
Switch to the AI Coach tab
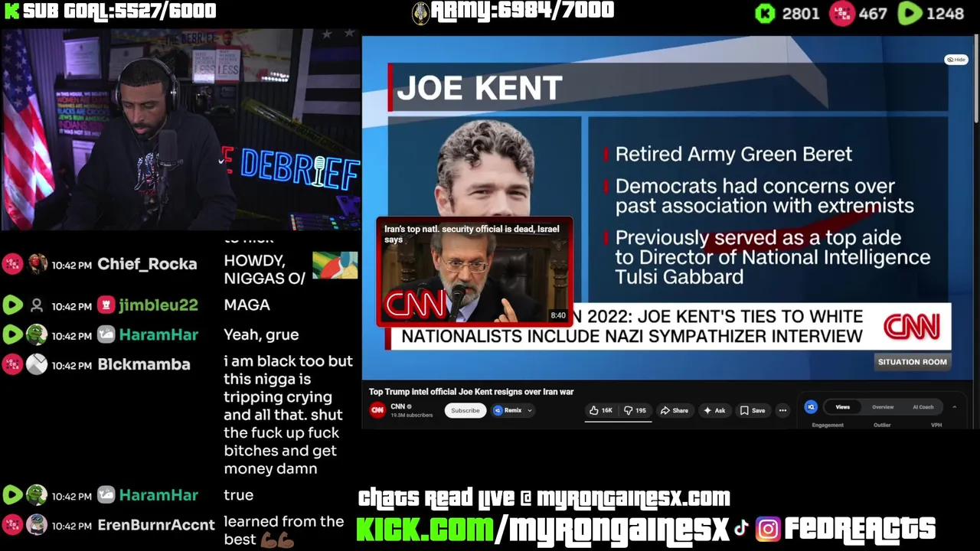[923, 407]
